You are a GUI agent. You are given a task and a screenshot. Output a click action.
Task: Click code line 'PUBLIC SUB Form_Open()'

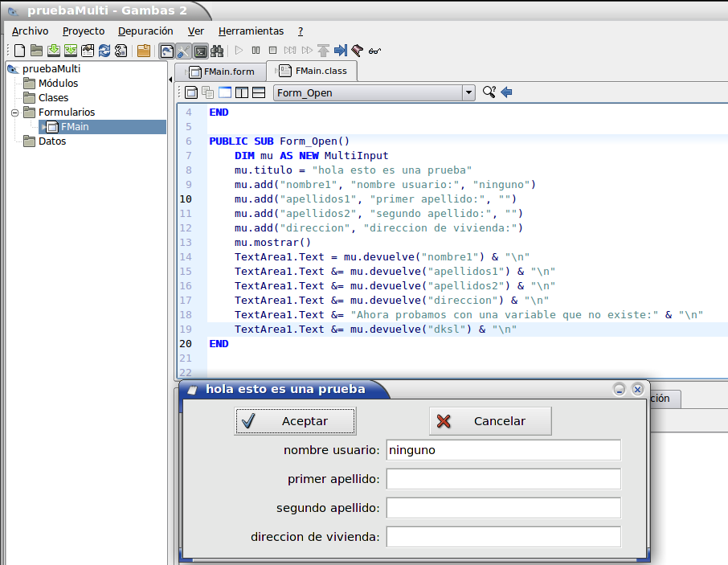click(x=279, y=141)
